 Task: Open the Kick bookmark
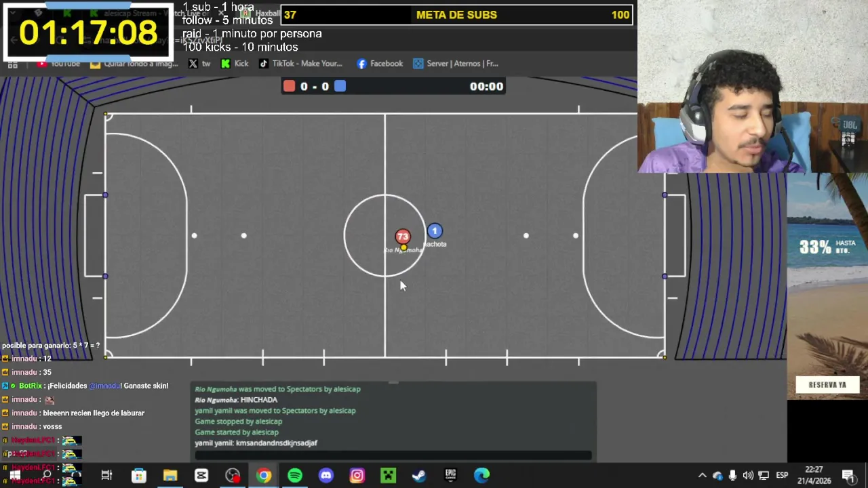235,64
